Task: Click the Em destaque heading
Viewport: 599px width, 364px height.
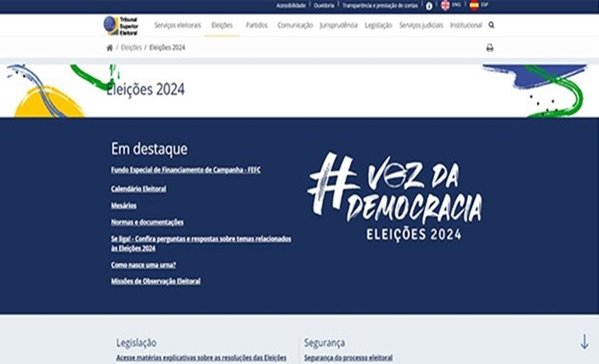Action: (149, 149)
